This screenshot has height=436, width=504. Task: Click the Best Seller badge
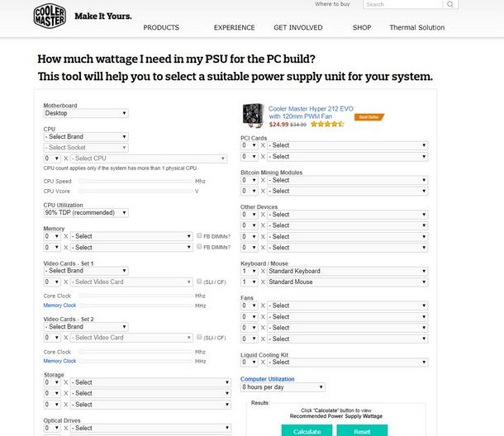pyautogui.click(x=369, y=117)
